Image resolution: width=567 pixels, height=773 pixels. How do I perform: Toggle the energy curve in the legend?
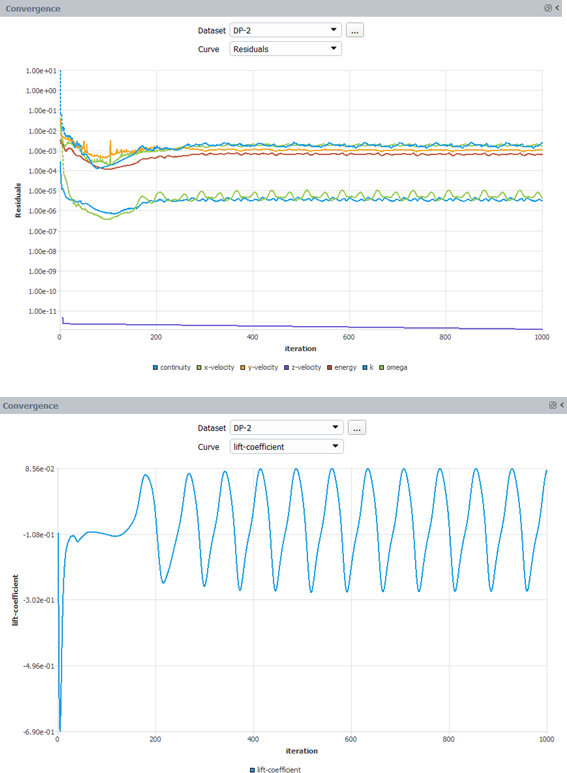tap(342, 367)
